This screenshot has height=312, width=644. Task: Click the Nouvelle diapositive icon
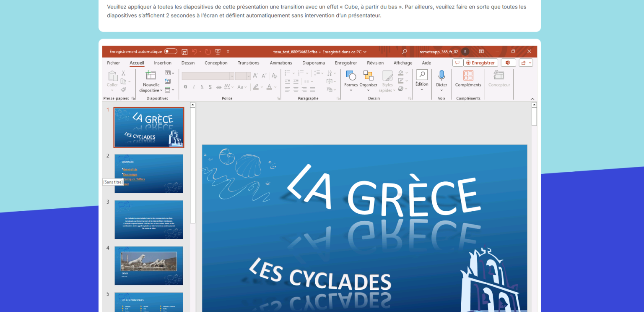click(151, 76)
